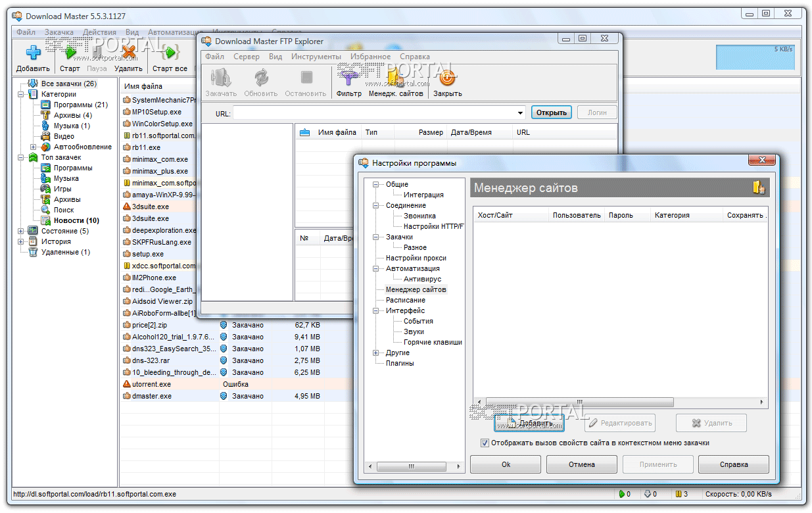
Task: Click the settings tree horizontal scrollbar
Action: pos(415,466)
